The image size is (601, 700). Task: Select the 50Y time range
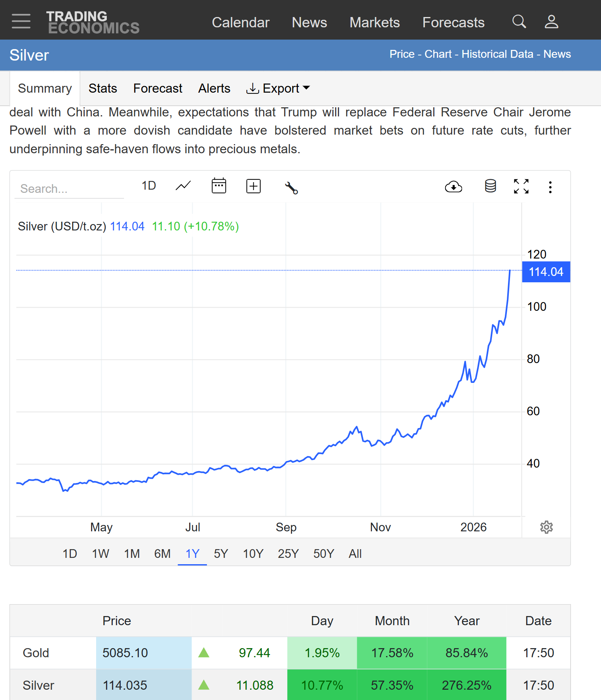(x=324, y=554)
